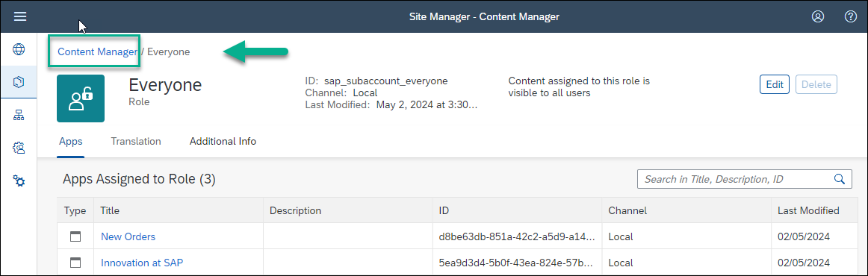Image resolution: width=868 pixels, height=276 pixels.
Task: Click 'Content assigned to this role' description text
Action: click(x=579, y=87)
